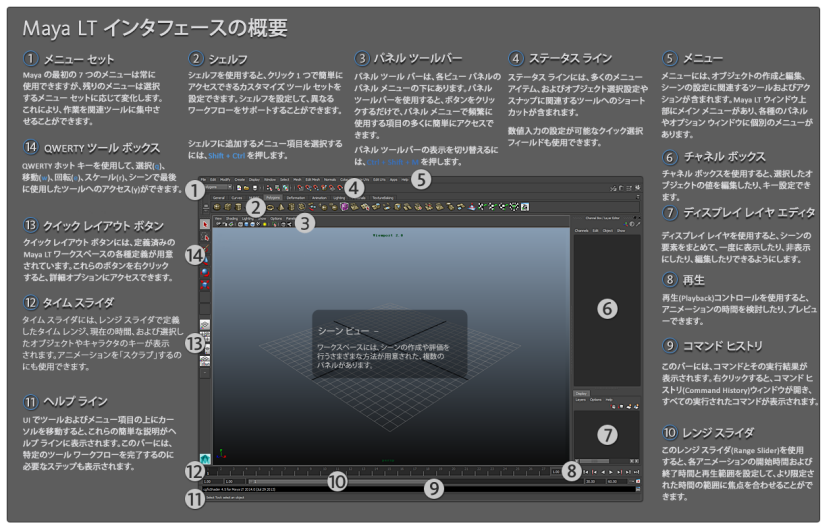
Task: Click the Open Scene folder icon
Action: pyautogui.click(x=247, y=187)
